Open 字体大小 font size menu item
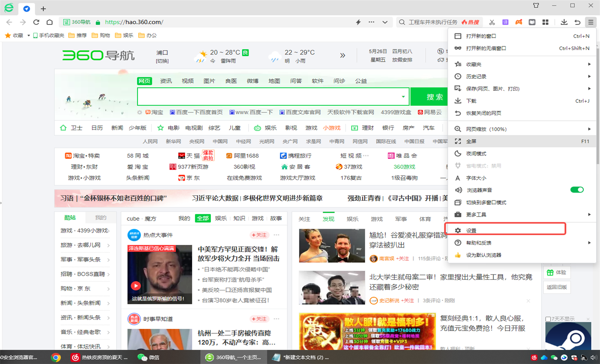The image size is (600, 364). point(522,178)
